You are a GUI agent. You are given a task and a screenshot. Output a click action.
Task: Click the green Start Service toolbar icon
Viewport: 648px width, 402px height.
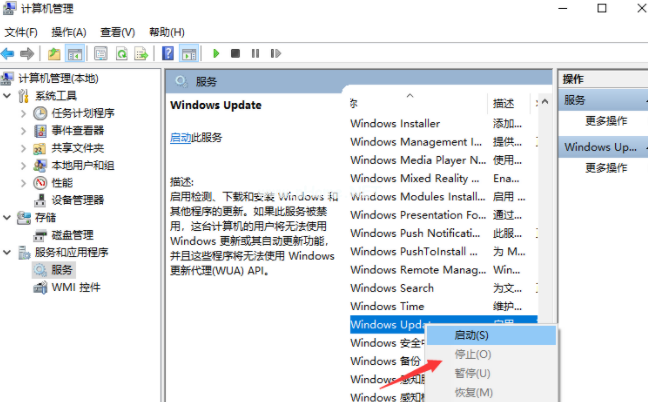[x=216, y=53]
